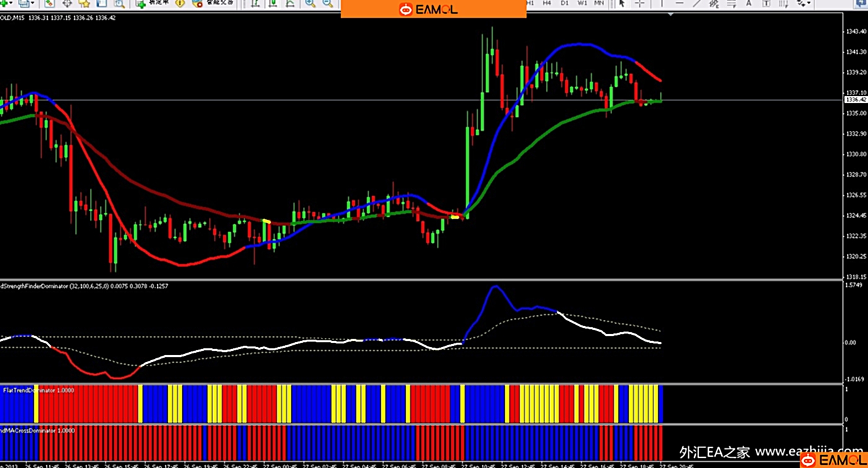Open the New Chart dropdown arrow

pos(12,3)
